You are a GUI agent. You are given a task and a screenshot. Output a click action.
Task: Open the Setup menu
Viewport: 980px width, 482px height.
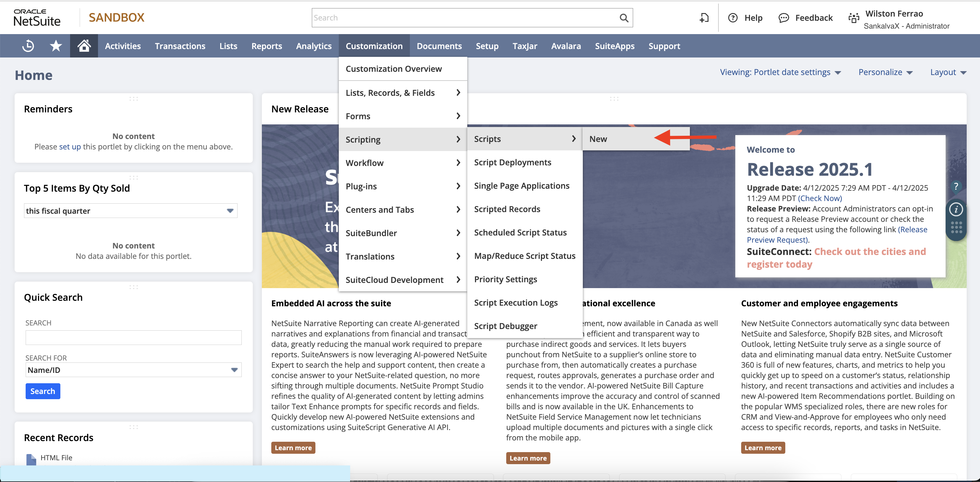487,46
